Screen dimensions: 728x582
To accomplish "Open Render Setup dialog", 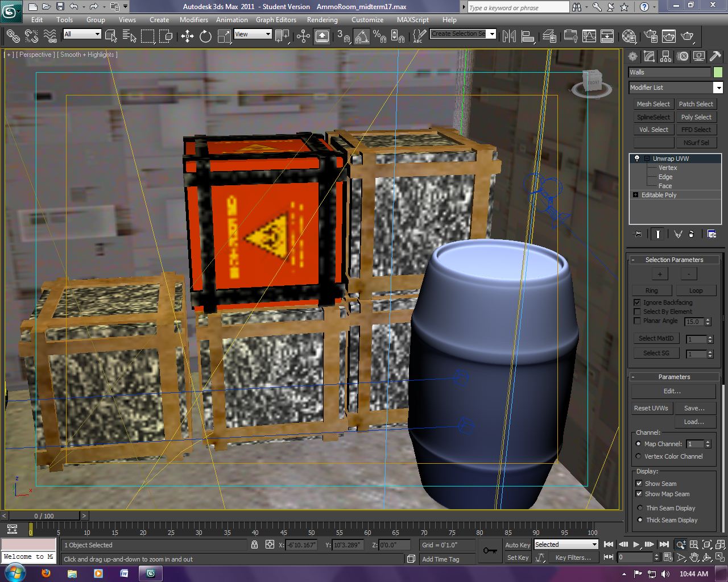I will coord(651,36).
